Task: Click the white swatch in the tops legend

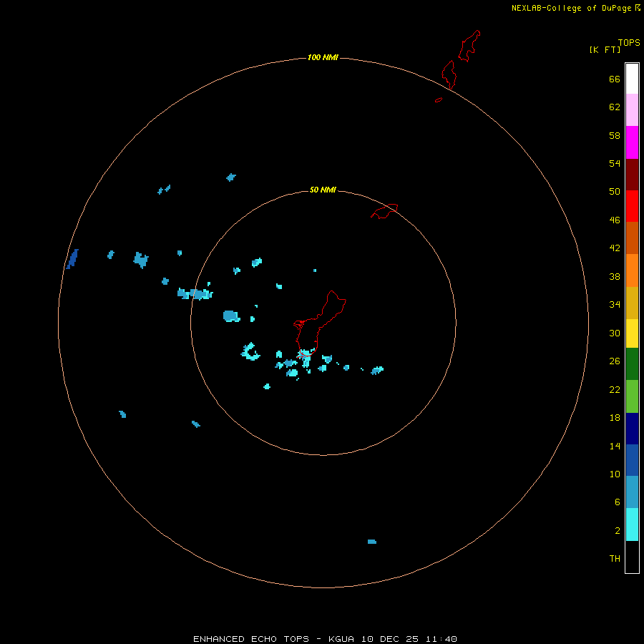Action: click(632, 79)
